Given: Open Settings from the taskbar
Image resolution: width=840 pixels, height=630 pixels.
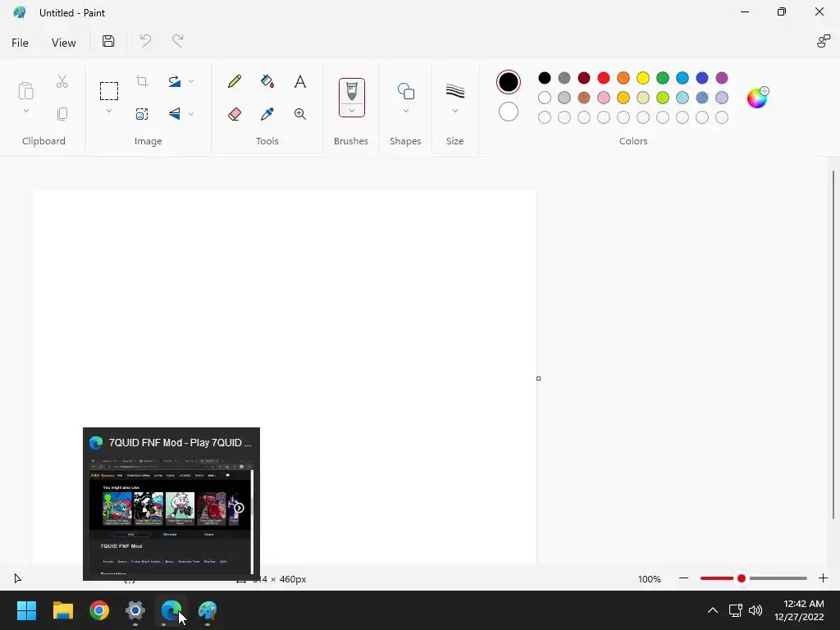Looking at the screenshot, I should 135,610.
